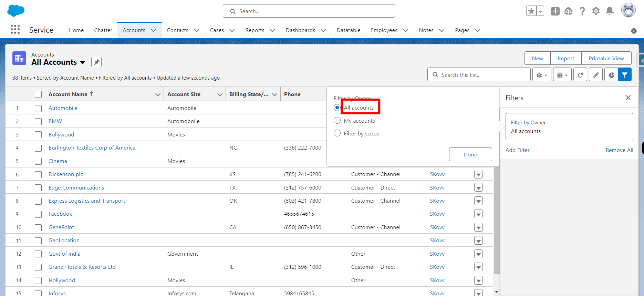Sort by the Phone column header

[292, 94]
